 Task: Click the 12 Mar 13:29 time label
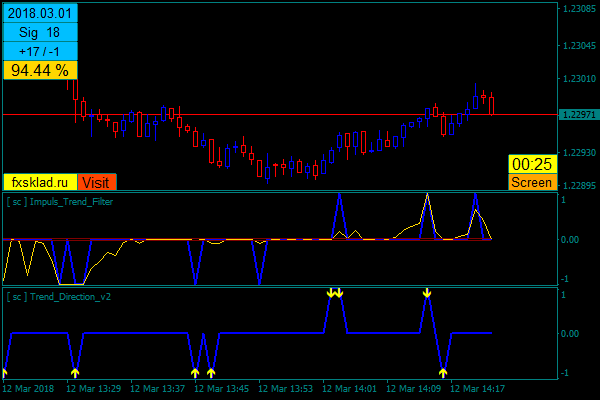[94, 389]
